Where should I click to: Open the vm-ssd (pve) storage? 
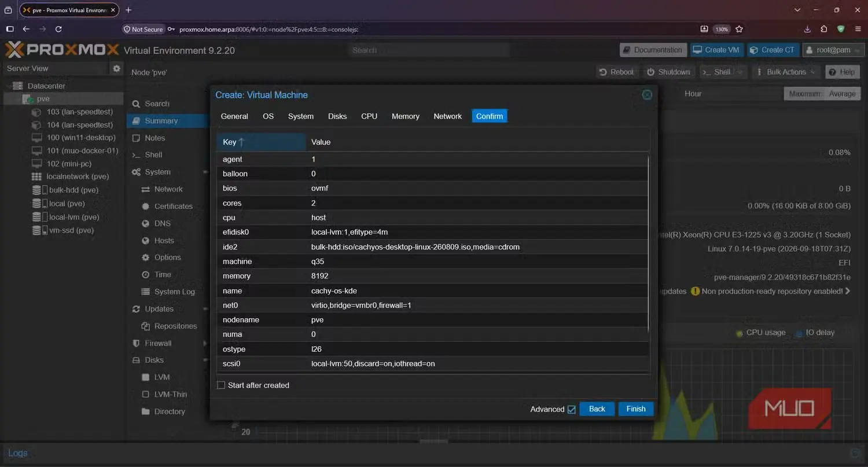(71, 230)
